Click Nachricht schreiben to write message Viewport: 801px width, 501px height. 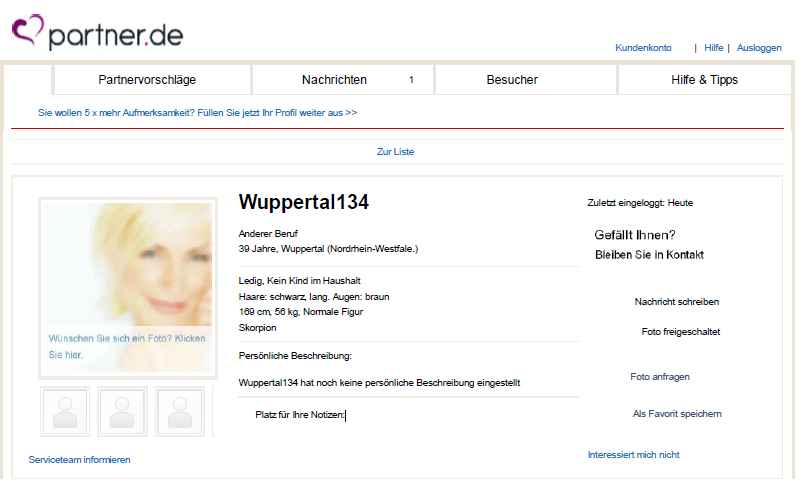[677, 302]
